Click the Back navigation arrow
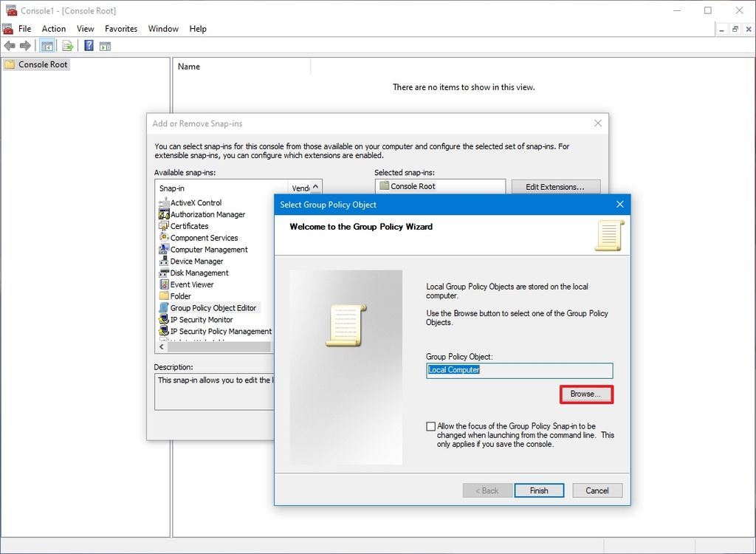Image resolution: width=756 pixels, height=554 pixels. [10, 45]
